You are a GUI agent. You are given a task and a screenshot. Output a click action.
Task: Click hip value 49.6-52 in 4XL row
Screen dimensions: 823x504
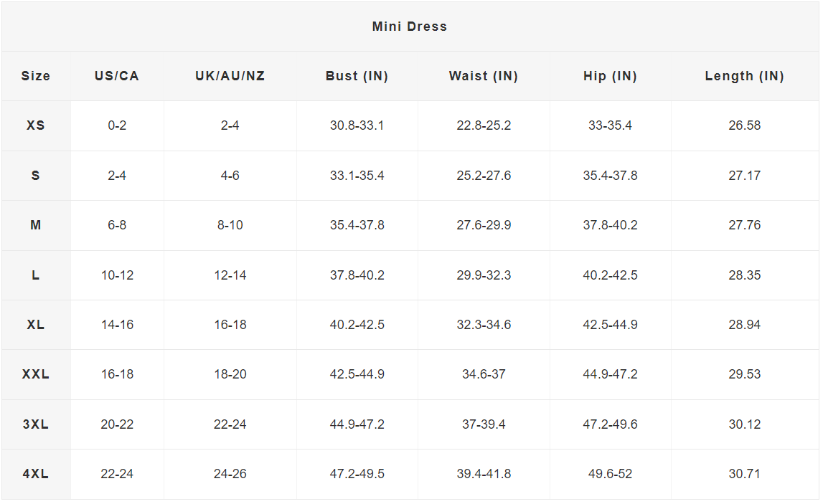coord(610,474)
